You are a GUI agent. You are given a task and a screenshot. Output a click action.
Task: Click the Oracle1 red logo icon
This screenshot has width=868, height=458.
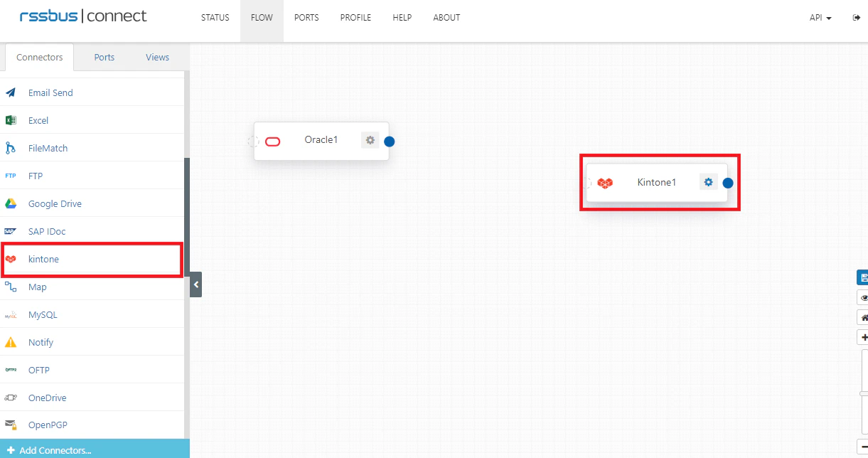point(273,142)
